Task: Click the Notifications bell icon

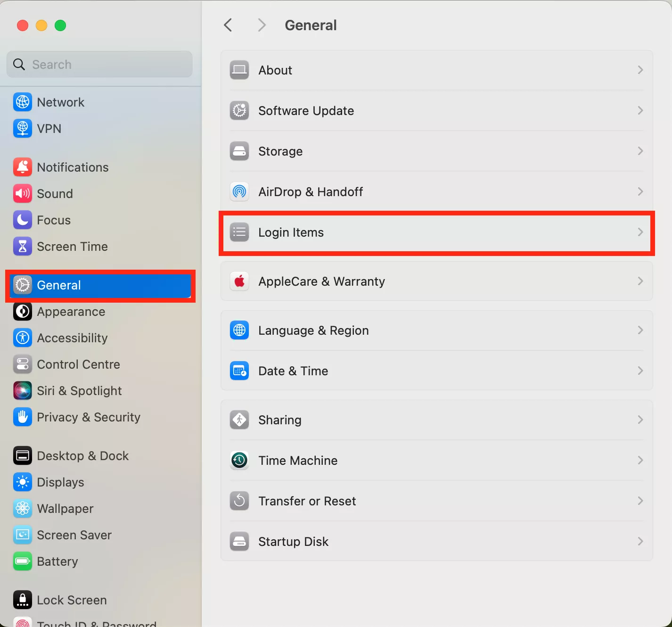Action: (x=23, y=167)
